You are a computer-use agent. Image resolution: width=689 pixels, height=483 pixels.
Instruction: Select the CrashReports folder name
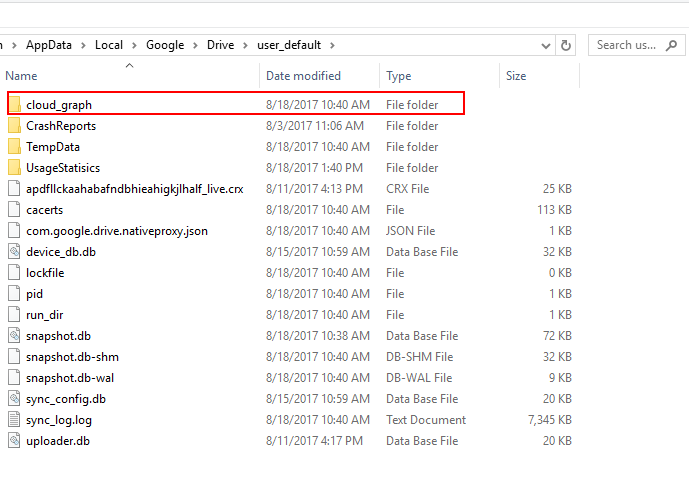(61, 126)
